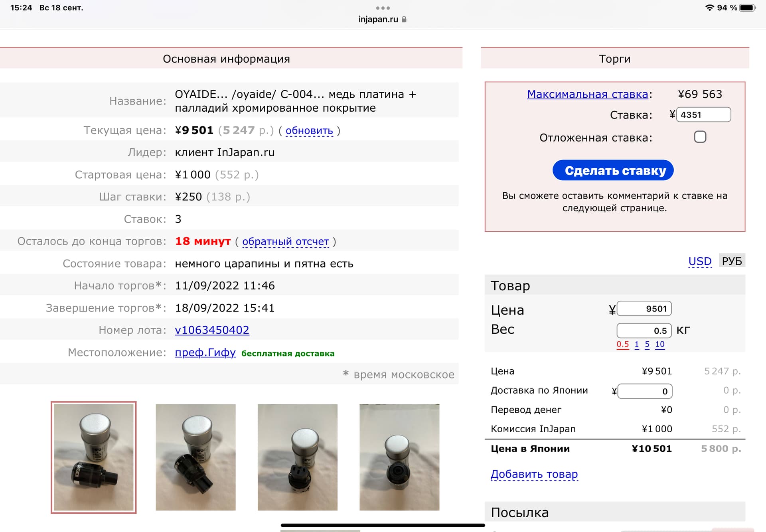766x532 pixels.
Task: Click the 'Комиссия InJapan' row label
Action: [x=533, y=429]
